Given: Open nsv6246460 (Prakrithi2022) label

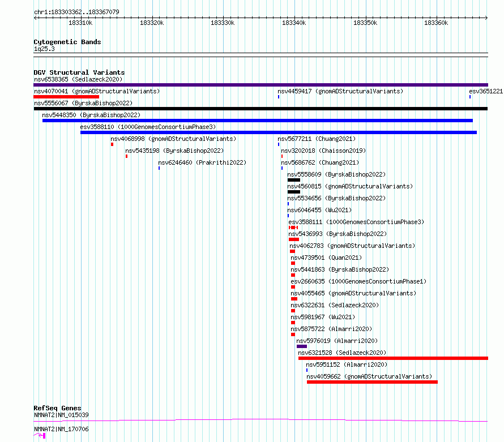Looking at the screenshot, I should point(202,162).
